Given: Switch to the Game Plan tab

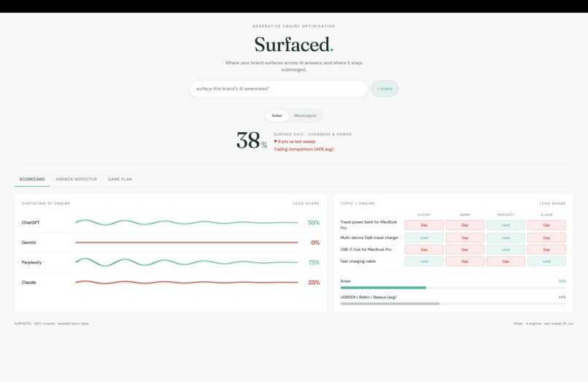Looking at the screenshot, I should (120, 179).
